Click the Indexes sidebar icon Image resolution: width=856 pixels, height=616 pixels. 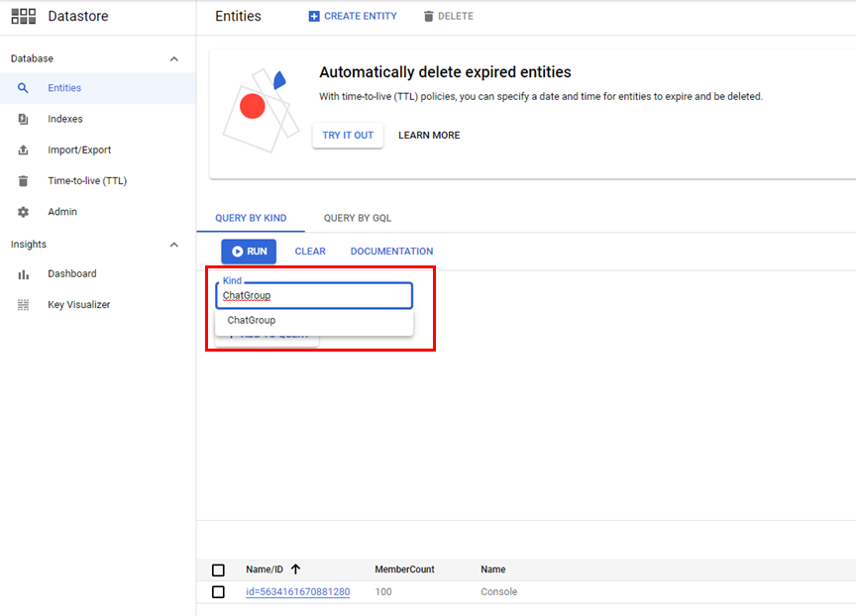pos(24,119)
